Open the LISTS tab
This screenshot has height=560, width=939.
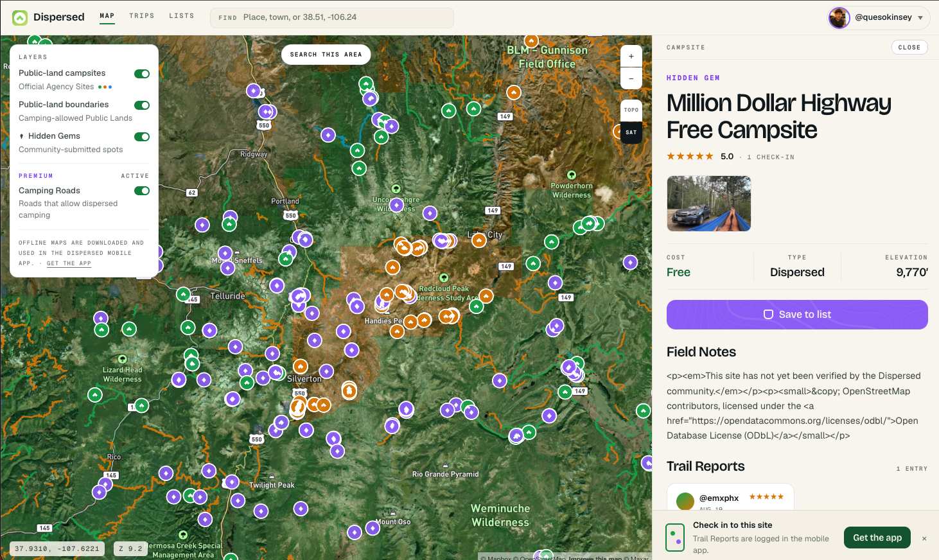pos(182,15)
